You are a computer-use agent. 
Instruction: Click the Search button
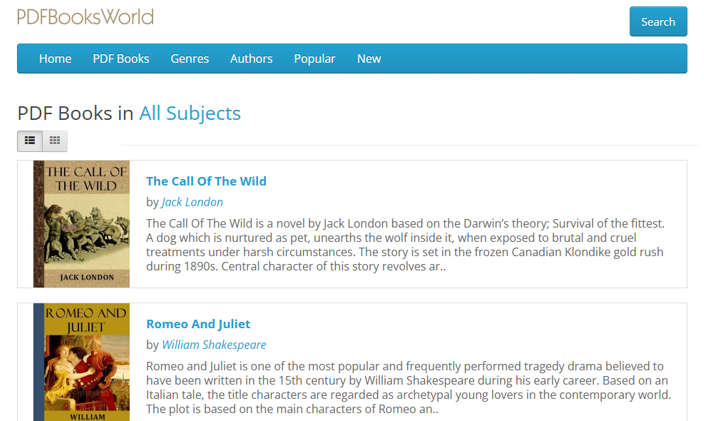click(x=658, y=22)
